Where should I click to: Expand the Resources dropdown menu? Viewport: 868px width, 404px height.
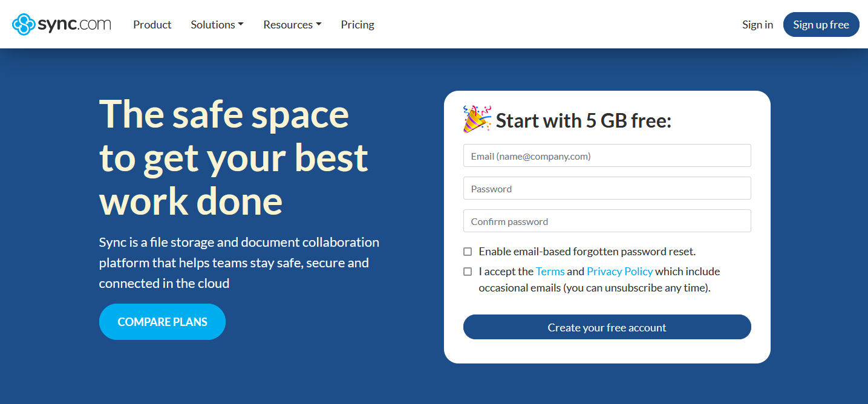coord(292,25)
